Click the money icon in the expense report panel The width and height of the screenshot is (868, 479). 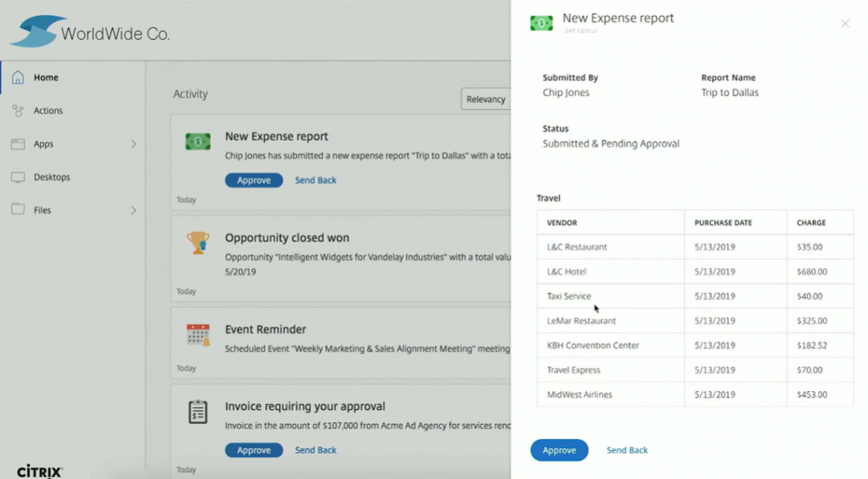click(x=541, y=23)
